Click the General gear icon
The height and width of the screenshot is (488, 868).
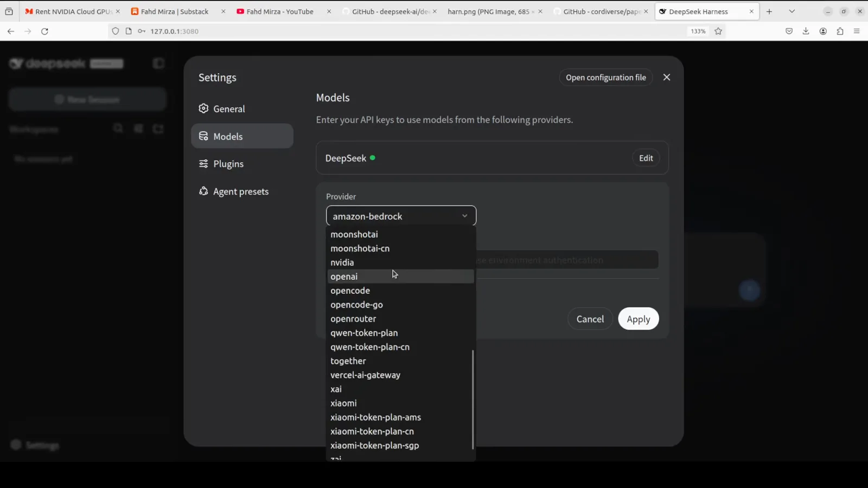(x=203, y=108)
